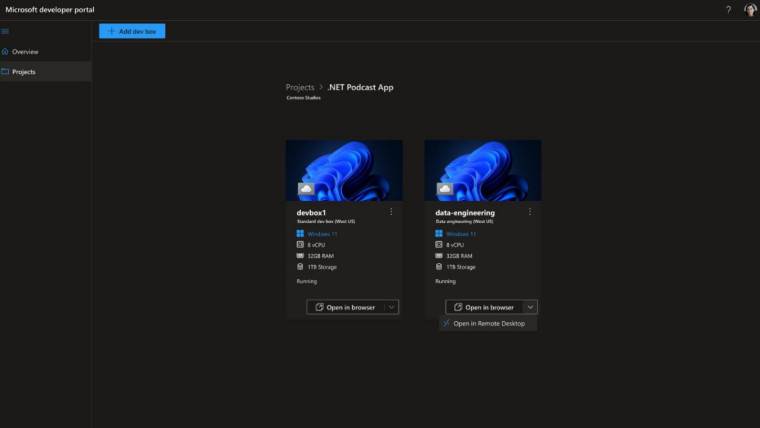Click 1TB Storage text on data-engineering

point(460,267)
